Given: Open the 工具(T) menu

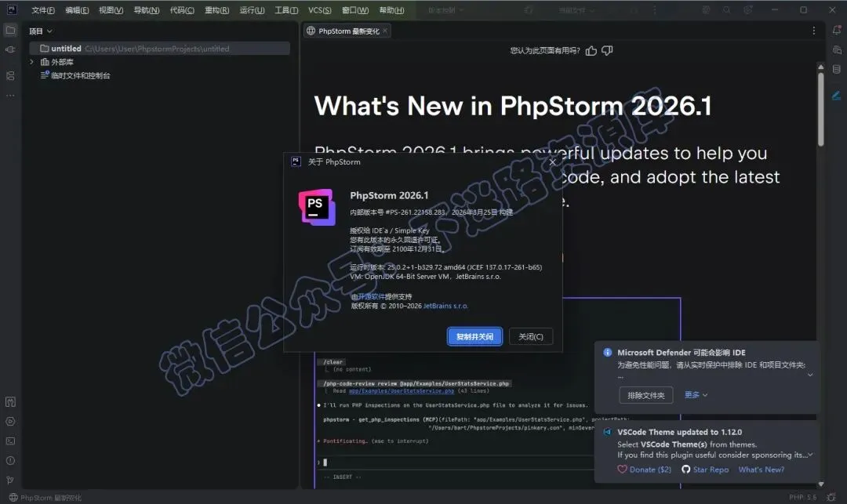Looking at the screenshot, I should pyautogui.click(x=286, y=10).
